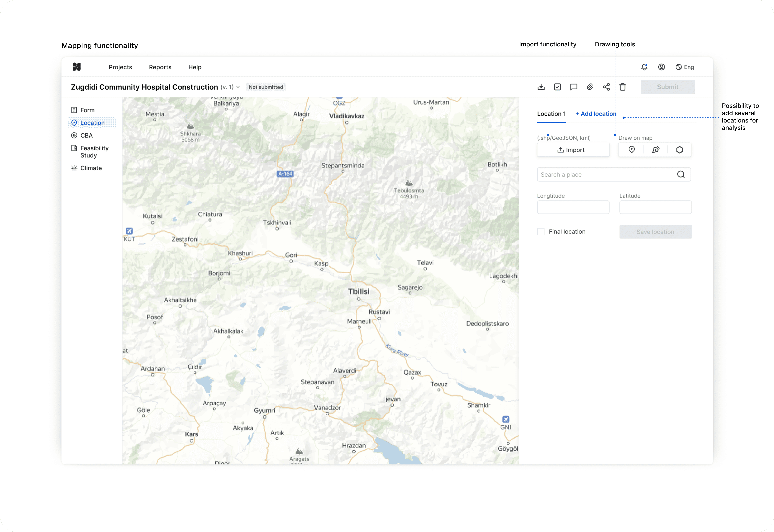Open the Climate section
Image resolution: width=774 pixels, height=532 pixels.
pyautogui.click(x=91, y=168)
